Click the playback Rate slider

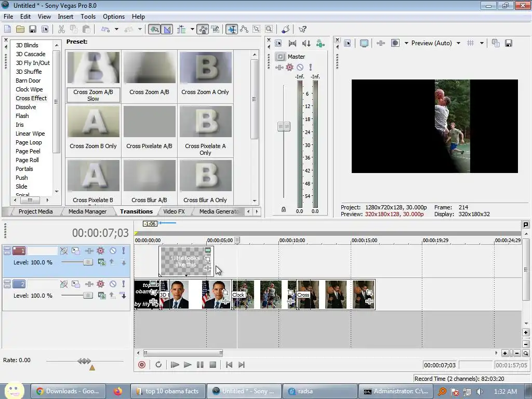(x=85, y=361)
